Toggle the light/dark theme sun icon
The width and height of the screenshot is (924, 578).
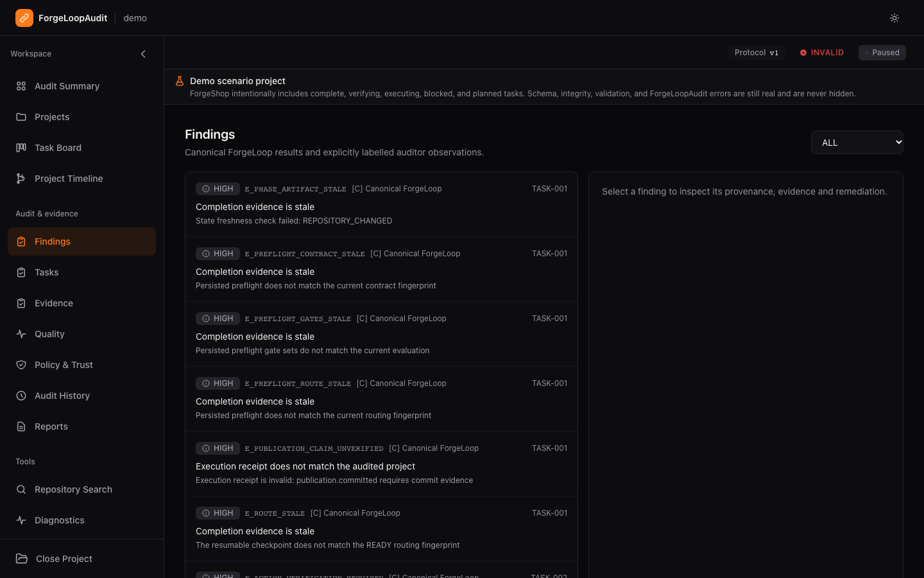tap(894, 18)
